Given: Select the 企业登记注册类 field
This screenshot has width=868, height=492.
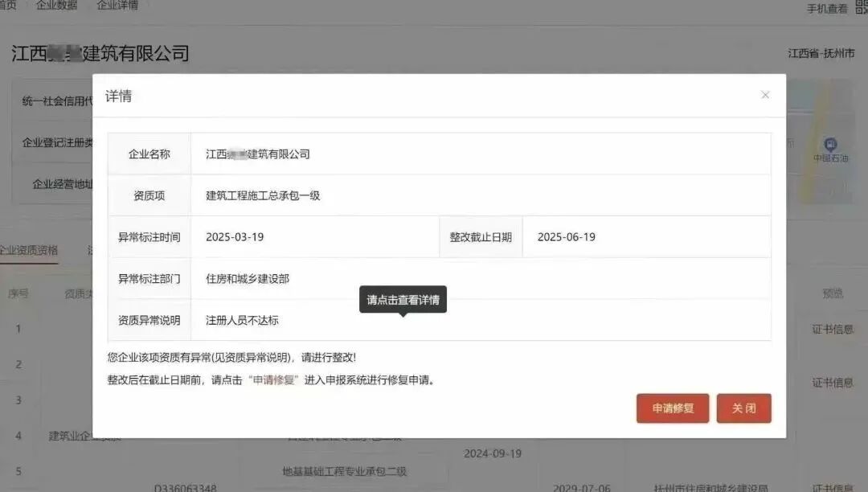Looking at the screenshot, I should (55, 143).
